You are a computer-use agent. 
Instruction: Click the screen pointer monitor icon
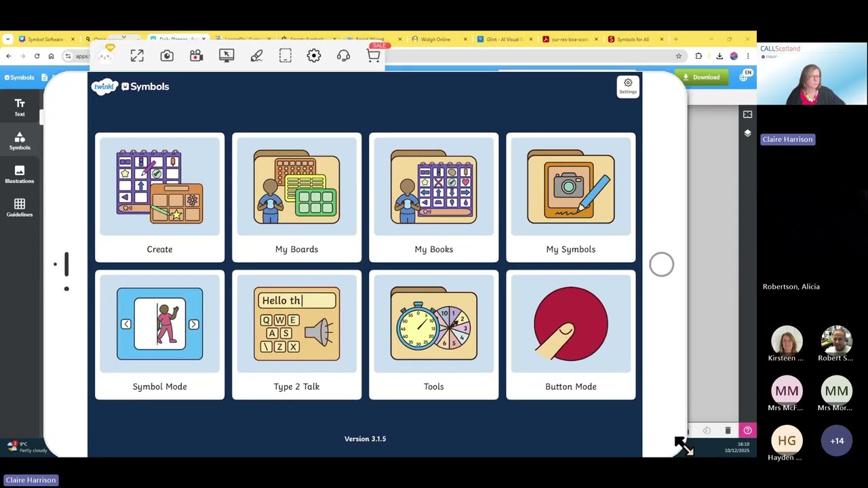pos(226,56)
